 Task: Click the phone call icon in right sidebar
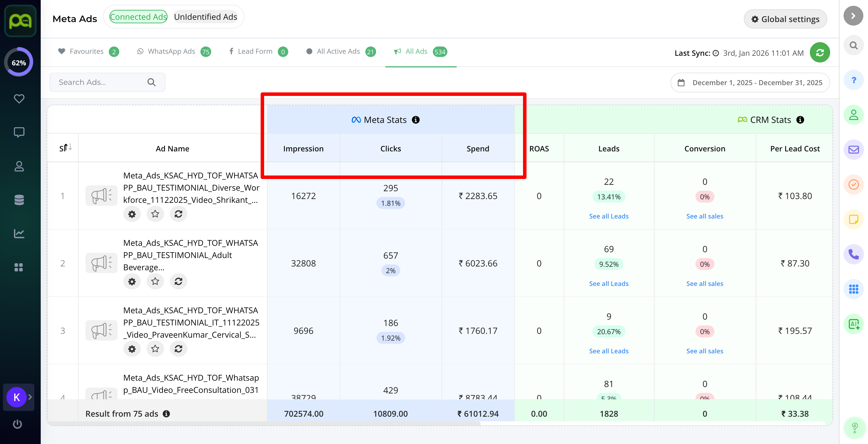pyautogui.click(x=853, y=254)
